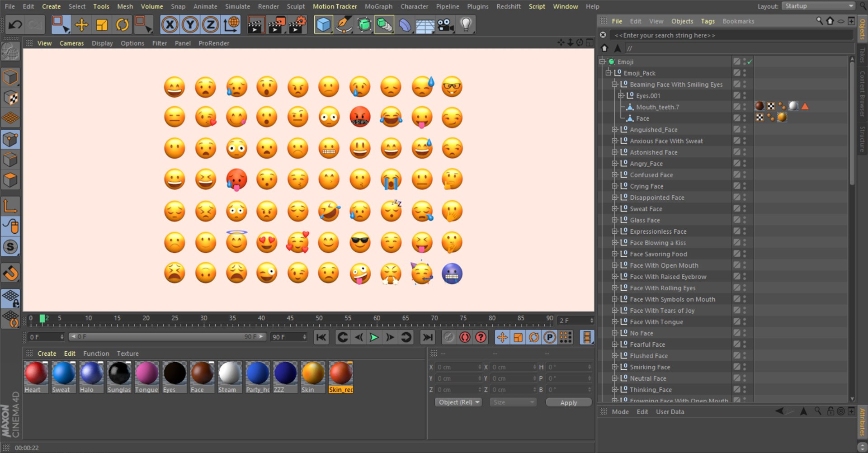Add a Floor environment object

[x=425, y=24]
